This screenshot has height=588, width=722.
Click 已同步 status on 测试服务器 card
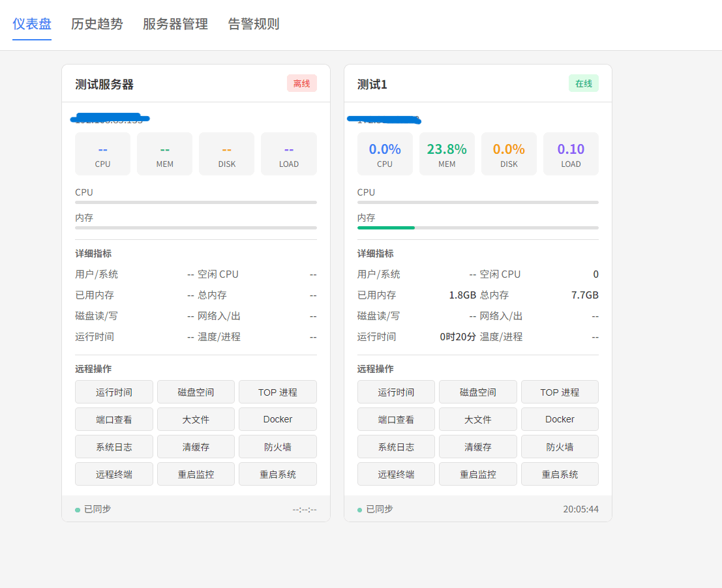point(93,509)
